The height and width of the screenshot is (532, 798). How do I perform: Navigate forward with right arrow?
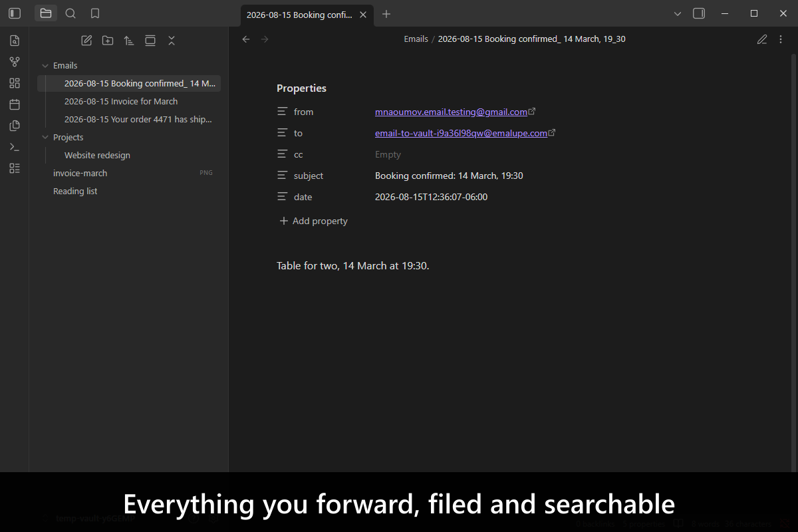(x=265, y=39)
